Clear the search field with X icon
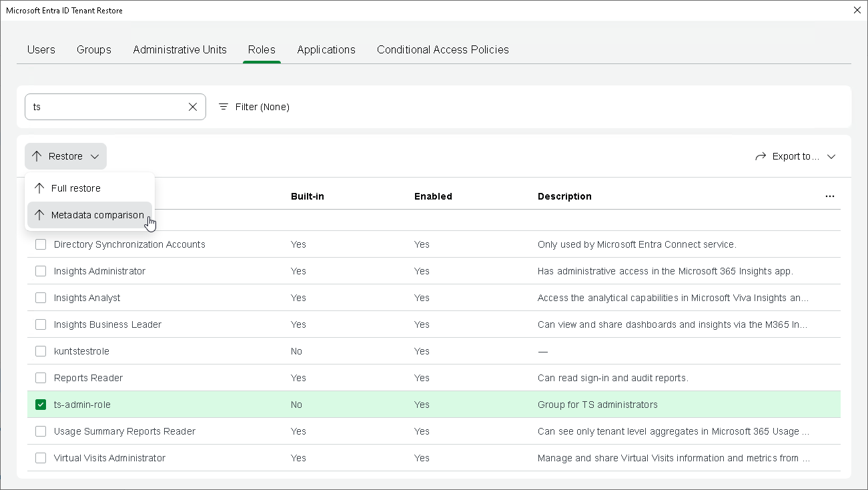868x490 pixels. point(193,107)
